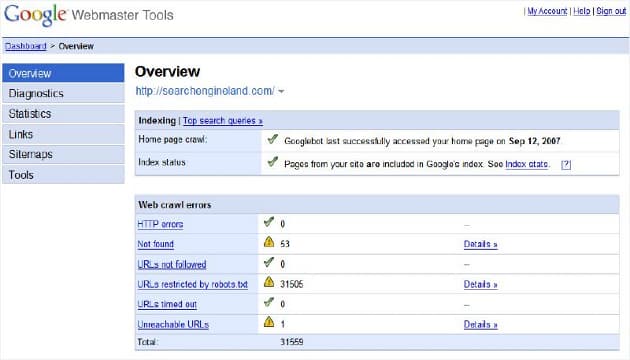The width and height of the screenshot is (630, 360).
Task: Open My Account link
Action: (547, 11)
